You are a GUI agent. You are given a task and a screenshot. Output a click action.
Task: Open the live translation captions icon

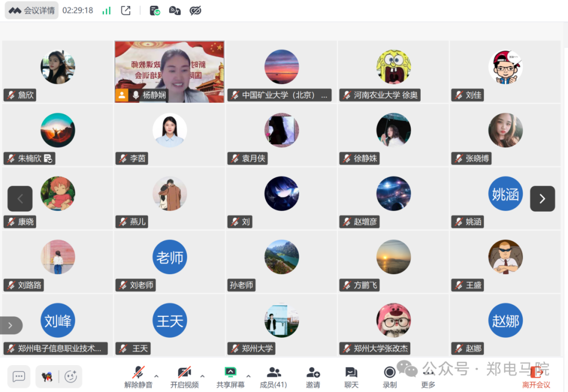coord(175,11)
